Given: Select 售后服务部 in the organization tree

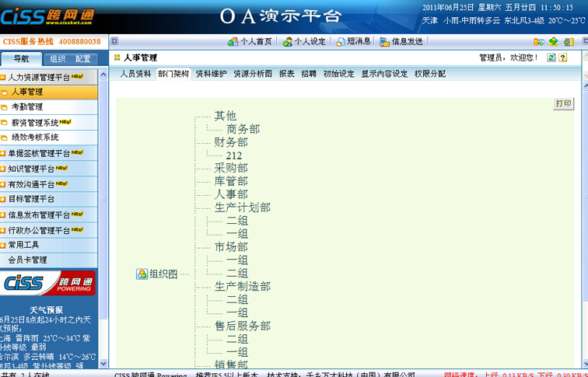Looking at the screenshot, I should coord(242,326).
